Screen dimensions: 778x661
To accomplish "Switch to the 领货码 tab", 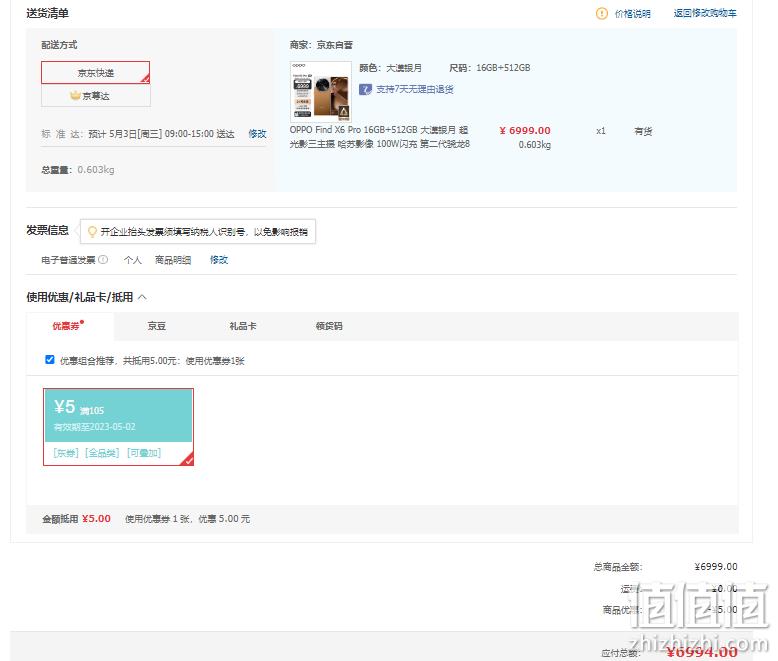I will 329,326.
